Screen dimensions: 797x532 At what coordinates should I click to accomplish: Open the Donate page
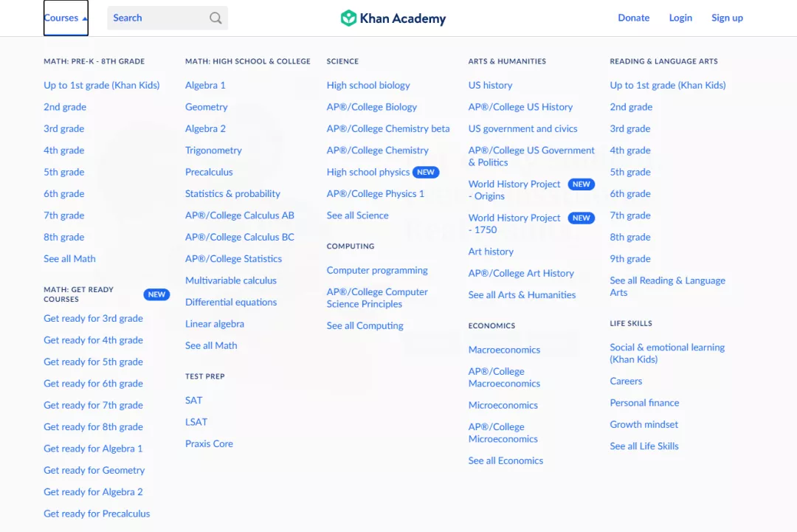pyautogui.click(x=633, y=18)
